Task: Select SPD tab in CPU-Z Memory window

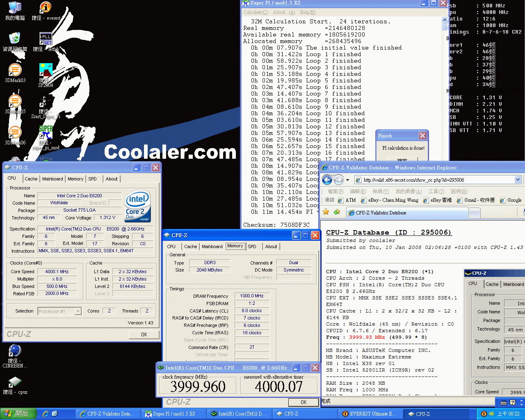Action: pyautogui.click(x=252, y=247)
